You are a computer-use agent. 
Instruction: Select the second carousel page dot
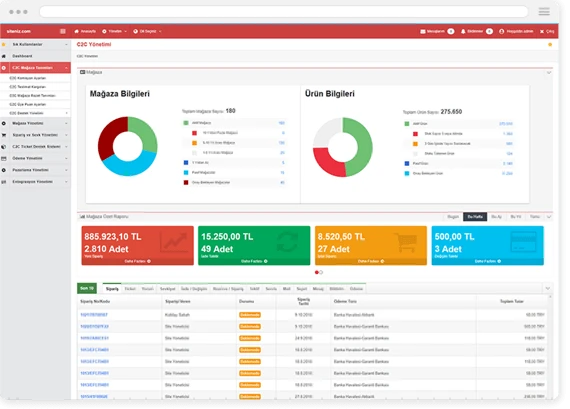pyautogui.click(x=321, y=272)
